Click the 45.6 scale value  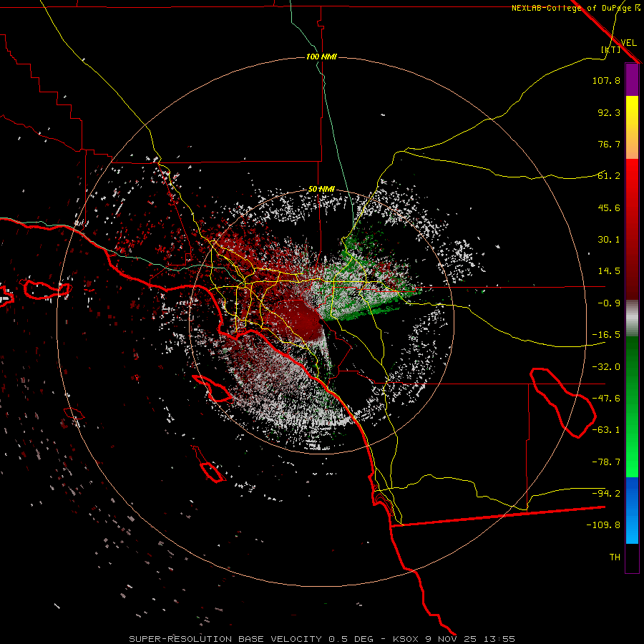[x=609, y=208]
